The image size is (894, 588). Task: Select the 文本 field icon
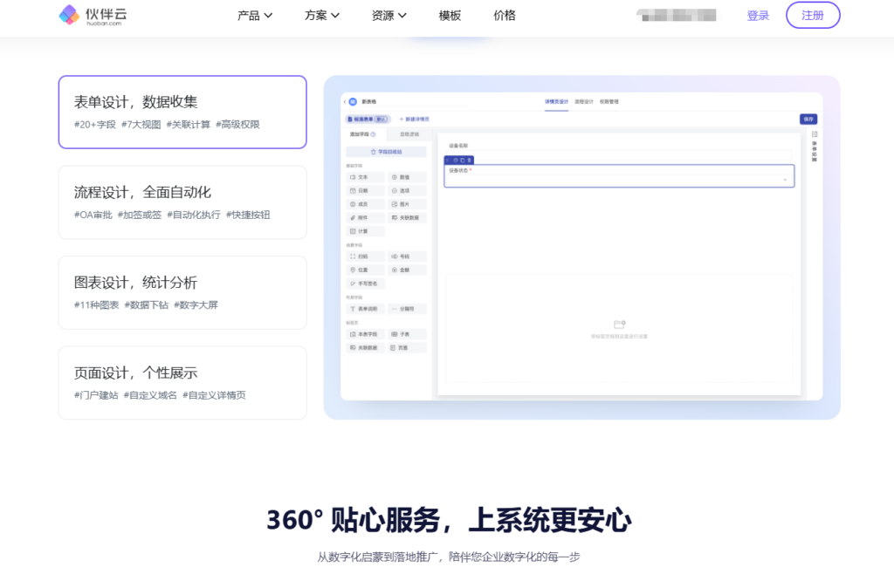point(365,179)
